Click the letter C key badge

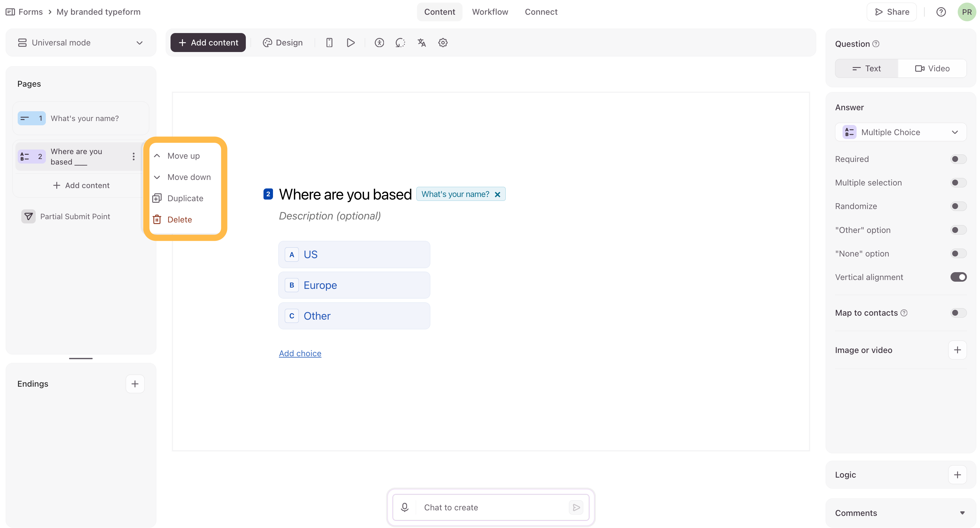point(291,316)
